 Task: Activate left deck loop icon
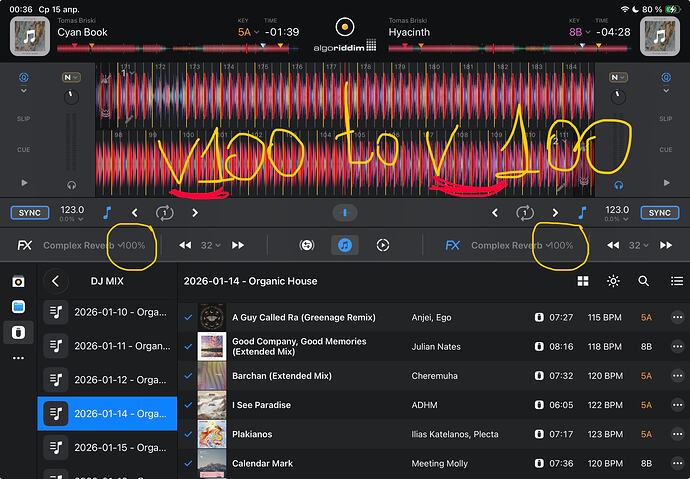tap(165, 213)
